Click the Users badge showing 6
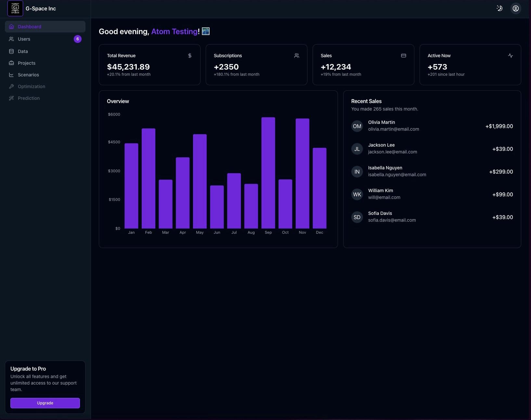The image size is (531, 420). (78, 39)
